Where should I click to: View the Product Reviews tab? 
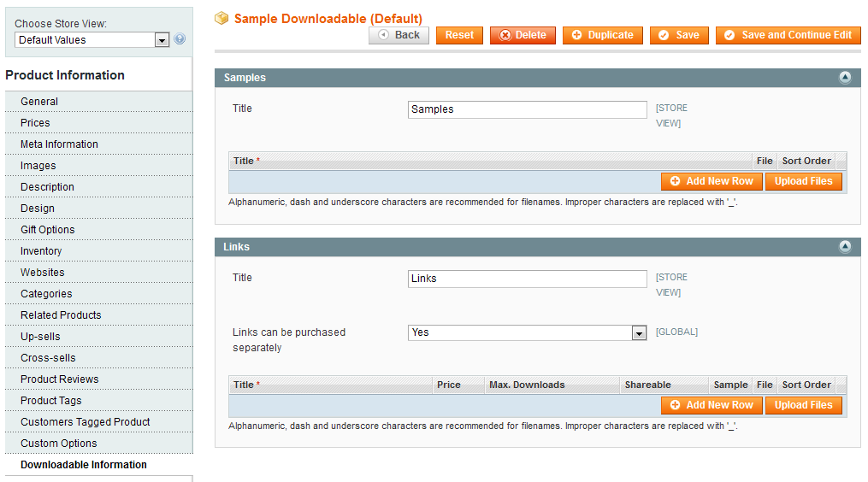coord(99,379)
